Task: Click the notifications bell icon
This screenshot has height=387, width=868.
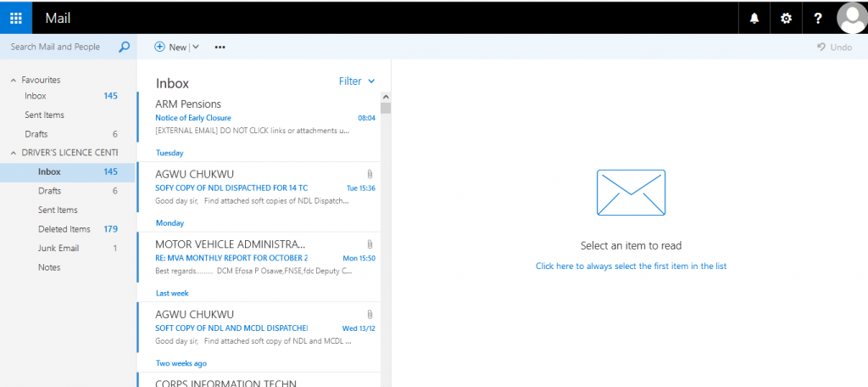Action: coord(754,18)
